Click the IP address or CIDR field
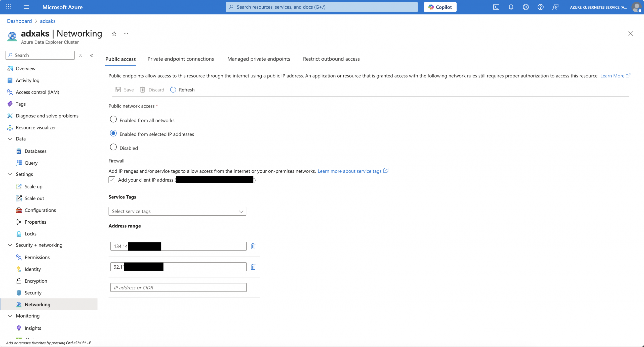644x347 pixels. (178, 287)
